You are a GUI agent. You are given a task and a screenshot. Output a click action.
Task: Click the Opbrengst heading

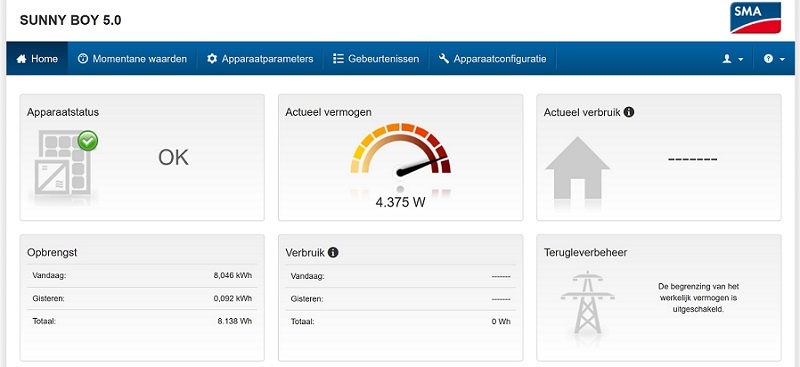point(52,253)
